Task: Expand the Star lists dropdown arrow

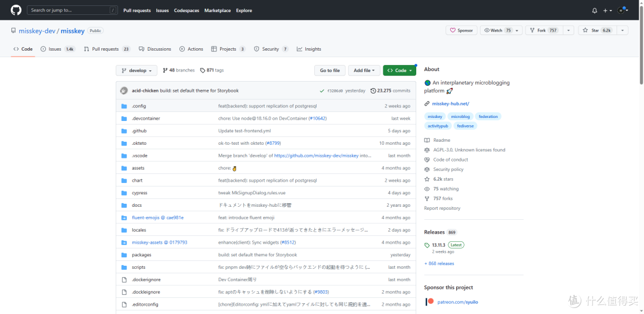Action: pyautogui.click(x=622, y=30)
